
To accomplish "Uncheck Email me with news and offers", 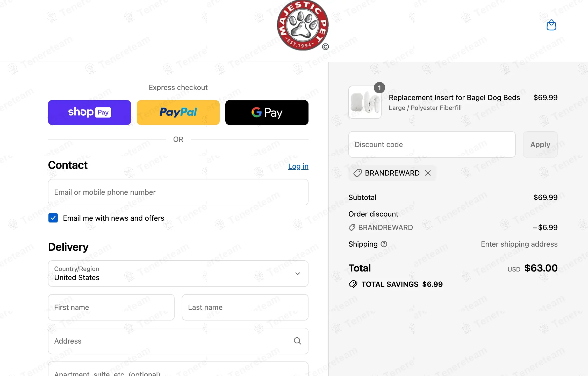I will (x=53, y=218).
